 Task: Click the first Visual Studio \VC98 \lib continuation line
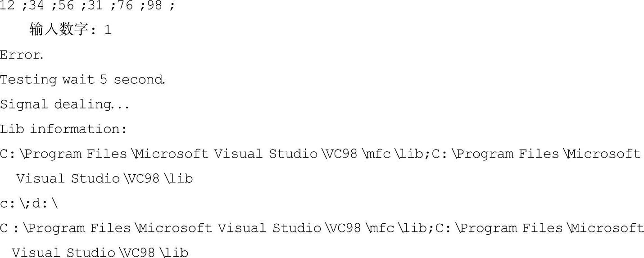tap(104, 179)
